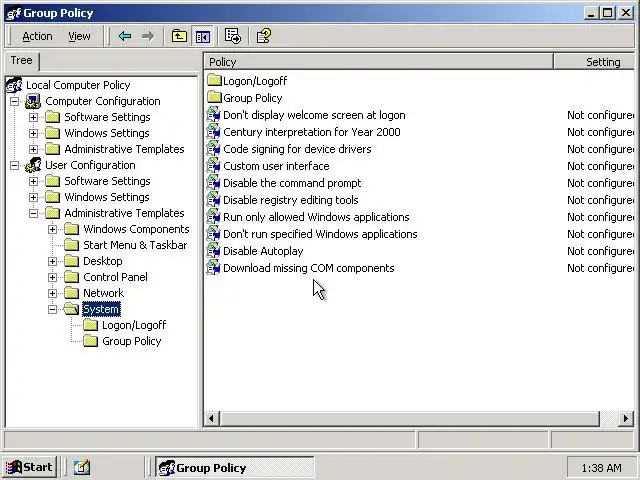Select the Tree tab
Viewport: 640px width, 480px height.
pyautogui.click(x=22, y=61)
